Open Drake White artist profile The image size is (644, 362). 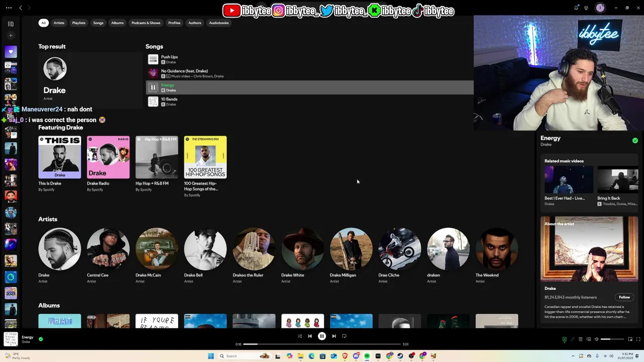point(302,255)
